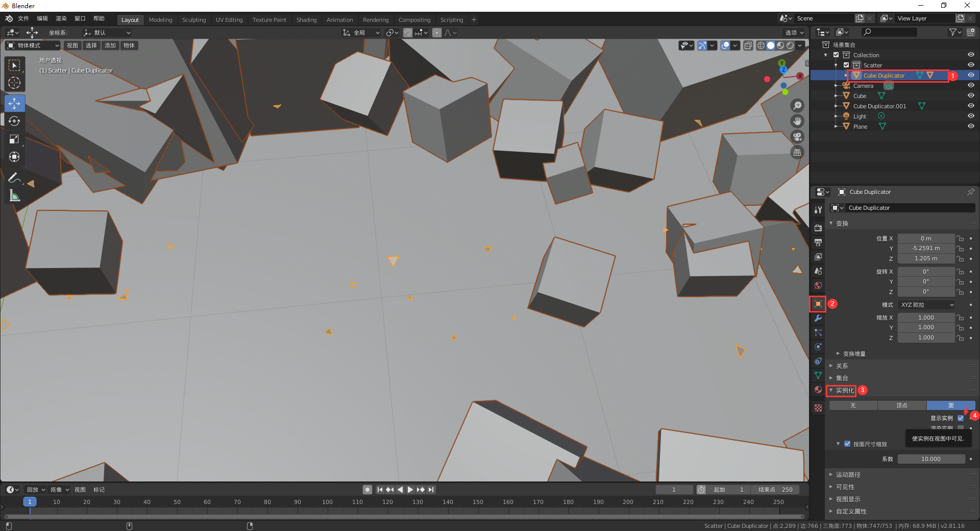Click the 缩放 X value field
The width and height of the screenshot is (980, 531).
pos(926,318)
